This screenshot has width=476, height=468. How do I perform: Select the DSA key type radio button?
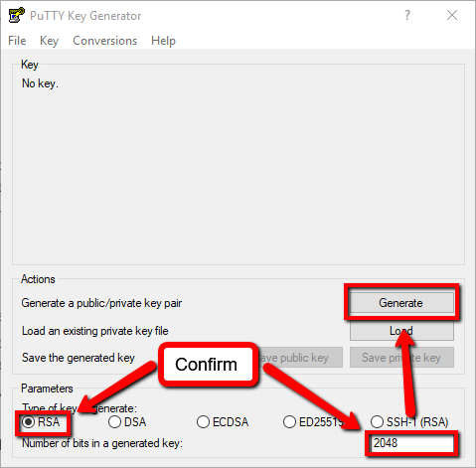tap(115, 422)
